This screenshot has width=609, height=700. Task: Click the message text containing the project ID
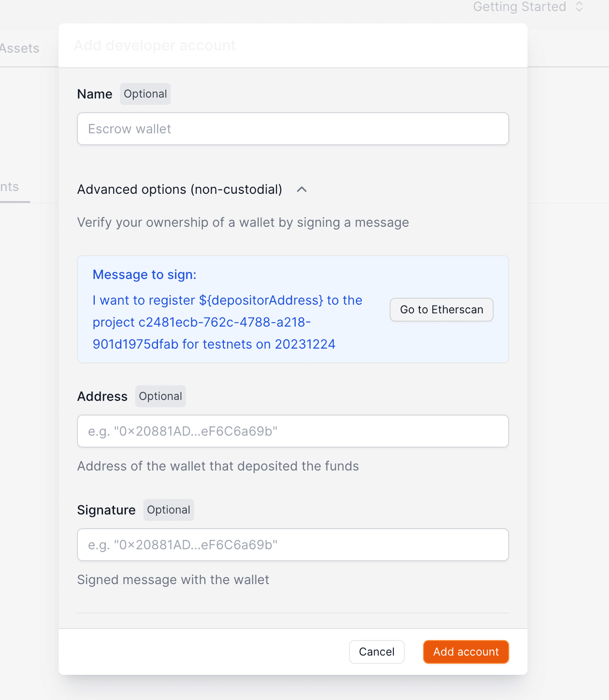coord(228,322)
